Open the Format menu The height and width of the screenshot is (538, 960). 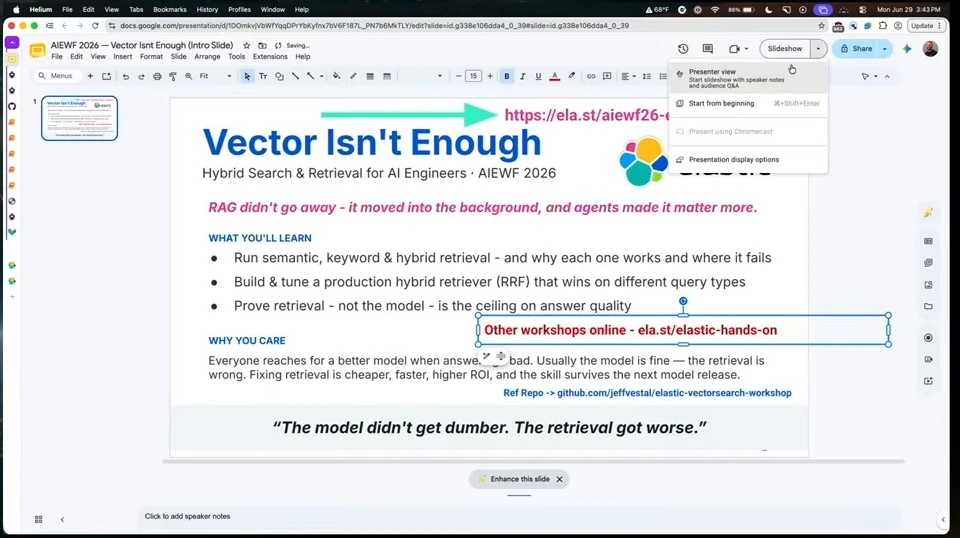[x=151, y=56]
